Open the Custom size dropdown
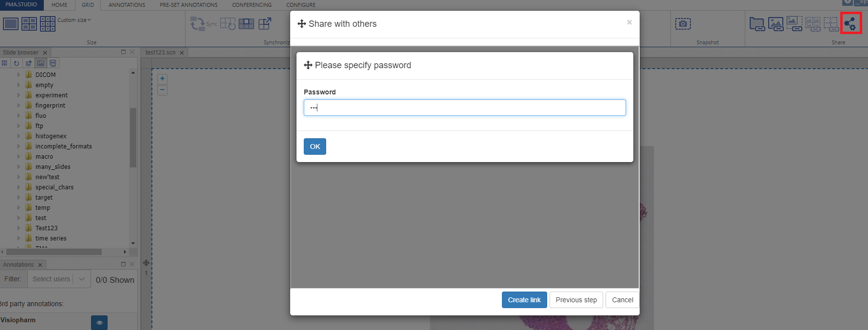The height and width of the screenshot is (330, 868). point(74,20)
